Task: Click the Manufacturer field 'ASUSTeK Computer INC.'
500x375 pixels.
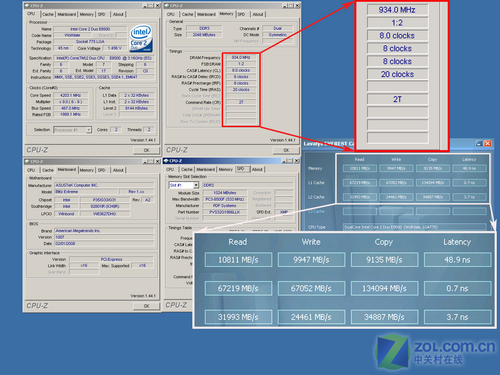Action: (x=104, y=185)
